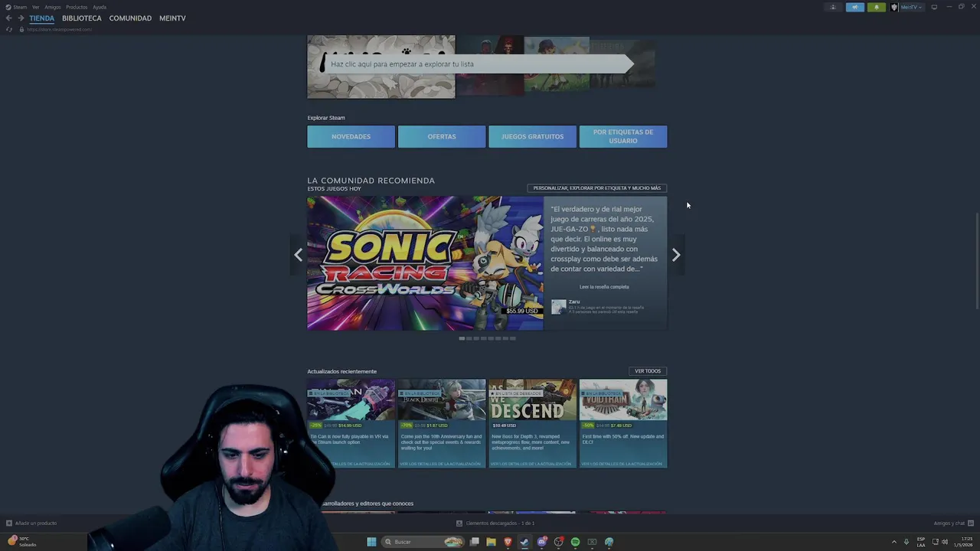Open the clock and date in the tray
The width and height of the screenshot is (980, 551).
(963, 542)
